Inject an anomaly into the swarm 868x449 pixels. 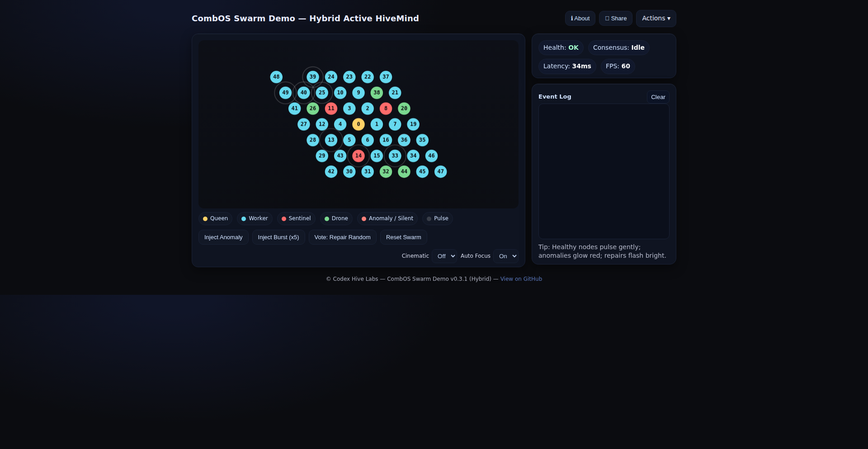(x=223, y=237)
